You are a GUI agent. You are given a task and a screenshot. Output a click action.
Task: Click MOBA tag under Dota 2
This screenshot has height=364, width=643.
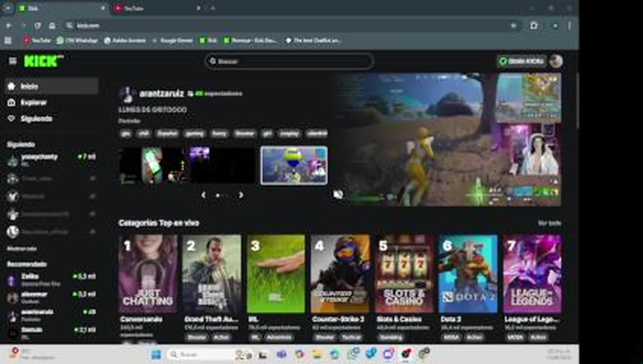coord(451,337)
